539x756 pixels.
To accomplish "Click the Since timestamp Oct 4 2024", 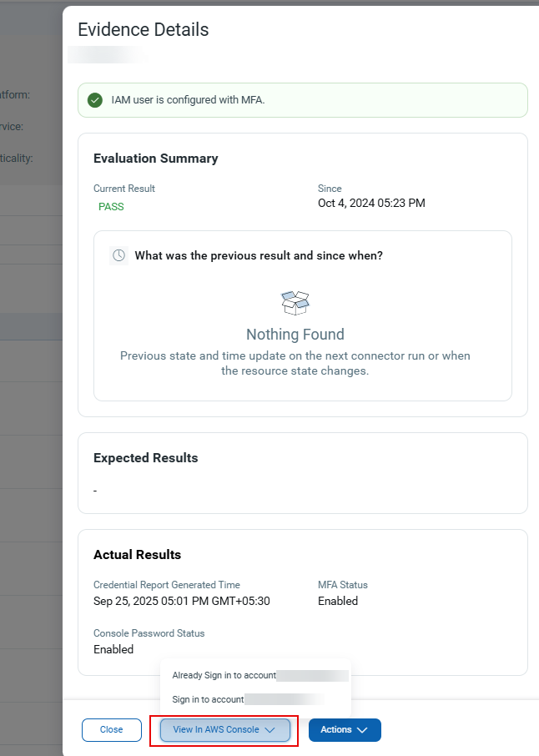I will 371,203.
